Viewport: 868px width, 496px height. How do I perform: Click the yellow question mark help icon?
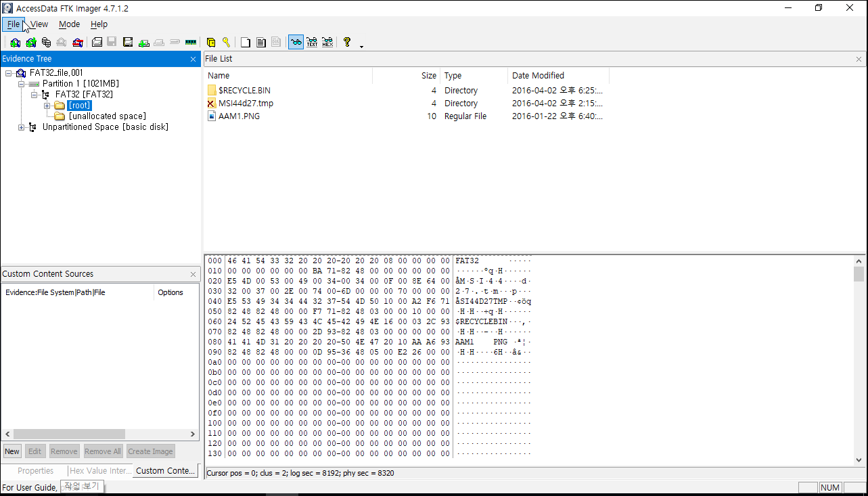click(x=347, y=42)
